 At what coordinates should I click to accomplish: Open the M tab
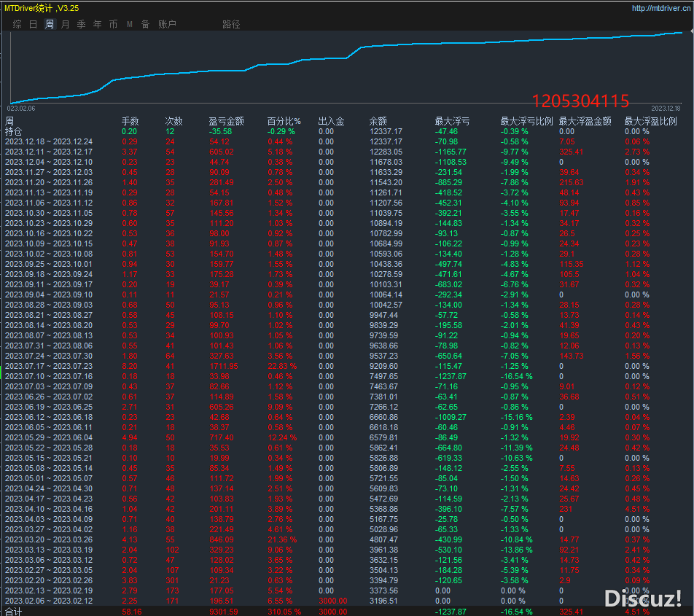(x=130, y=24)
